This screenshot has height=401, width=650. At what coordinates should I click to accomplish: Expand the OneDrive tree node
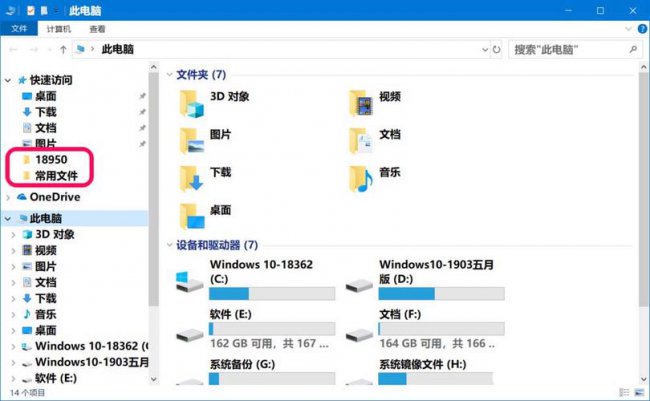8,197
